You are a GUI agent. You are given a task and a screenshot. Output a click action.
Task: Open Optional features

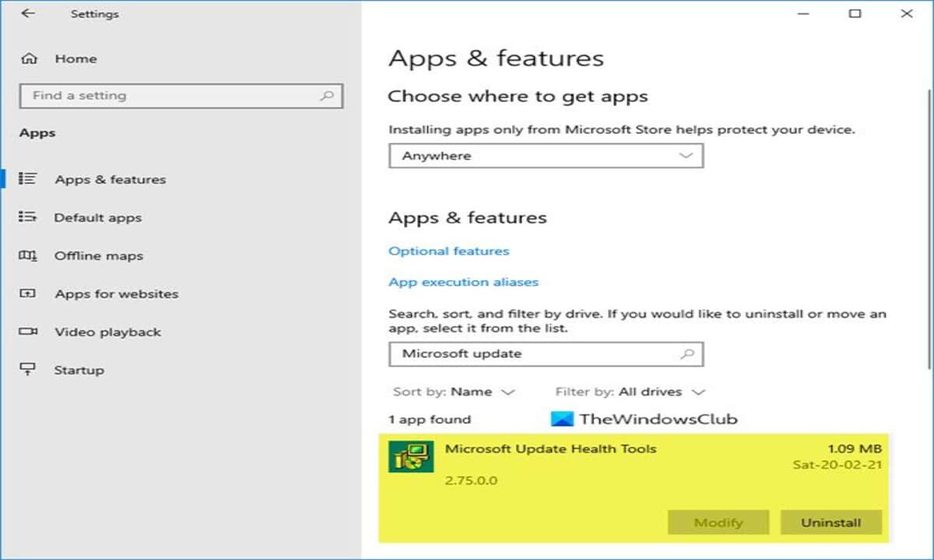point(448,250)
